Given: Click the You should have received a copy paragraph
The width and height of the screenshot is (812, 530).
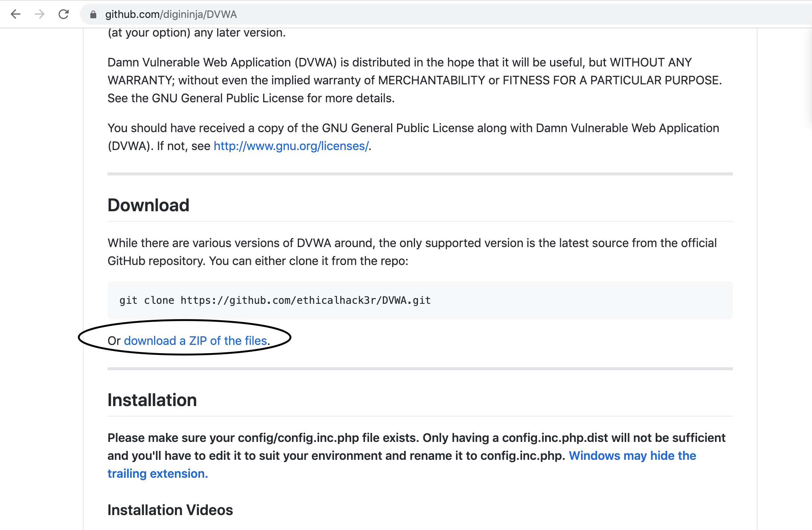Looking at the screenshot, I should tap(413, 137).
